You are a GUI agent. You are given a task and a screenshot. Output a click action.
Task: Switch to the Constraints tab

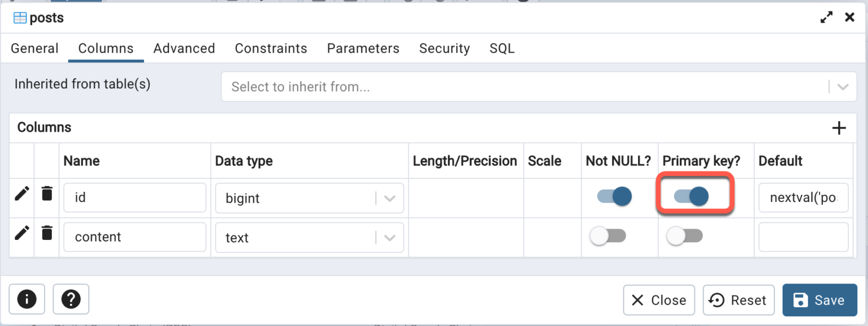271,49
